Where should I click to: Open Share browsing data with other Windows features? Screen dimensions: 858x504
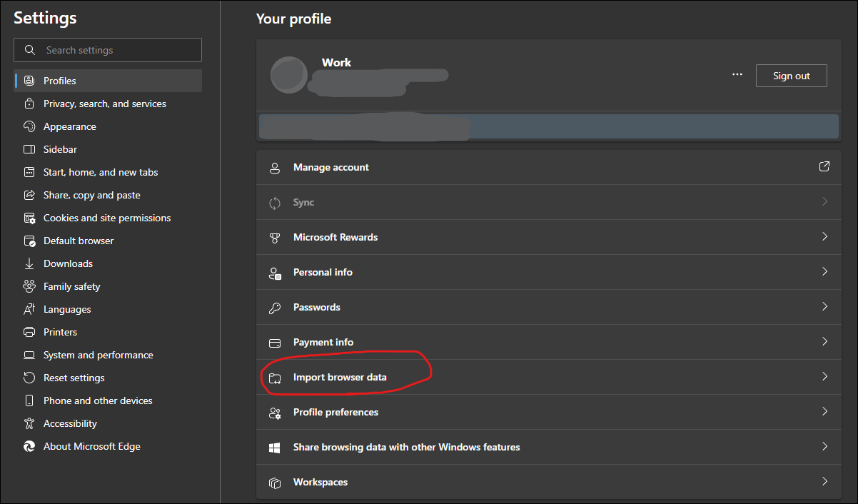(549, 447)
